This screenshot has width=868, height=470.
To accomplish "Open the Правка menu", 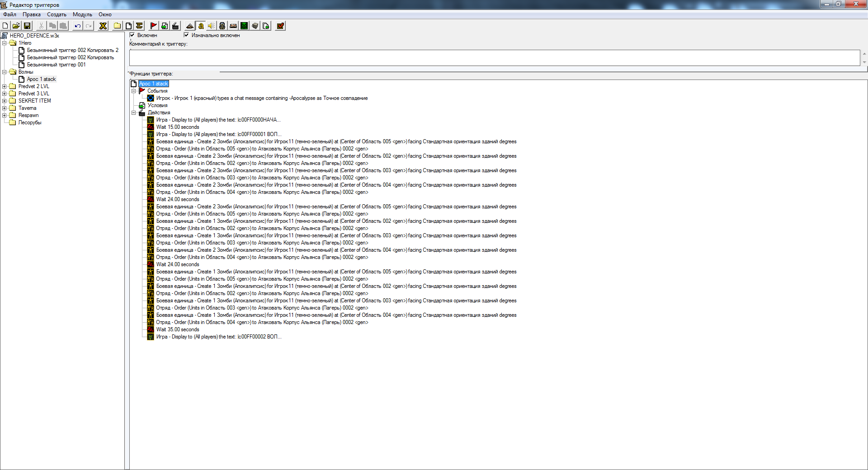I will (32, 14).
